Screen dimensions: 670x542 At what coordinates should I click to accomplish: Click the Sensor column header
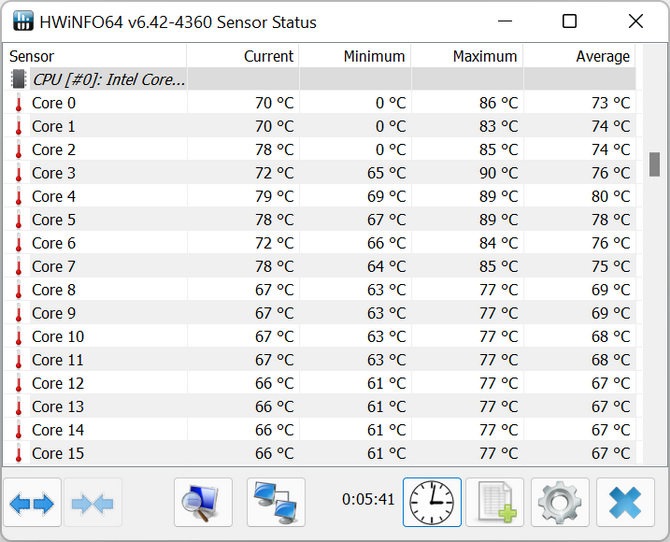pos(95,56)
